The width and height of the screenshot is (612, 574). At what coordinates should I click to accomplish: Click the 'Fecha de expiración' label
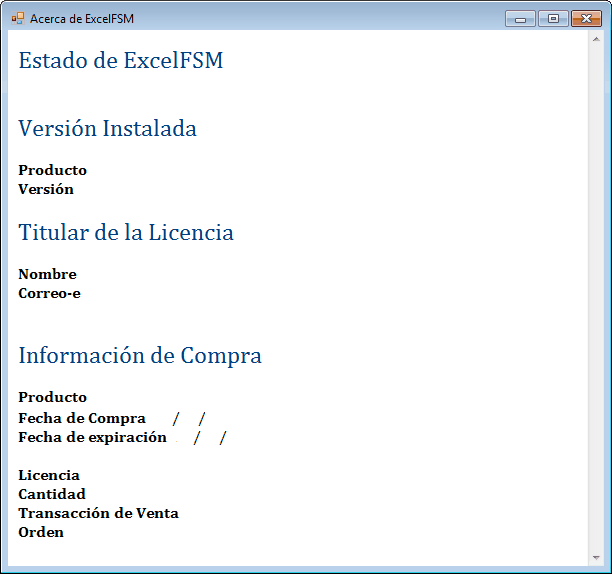tap(92, 437)
